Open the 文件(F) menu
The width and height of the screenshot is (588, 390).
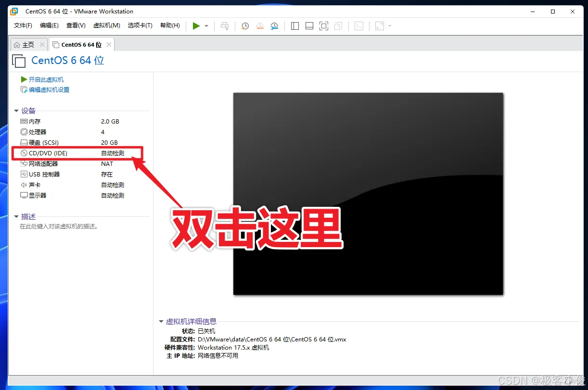(23, 25)
